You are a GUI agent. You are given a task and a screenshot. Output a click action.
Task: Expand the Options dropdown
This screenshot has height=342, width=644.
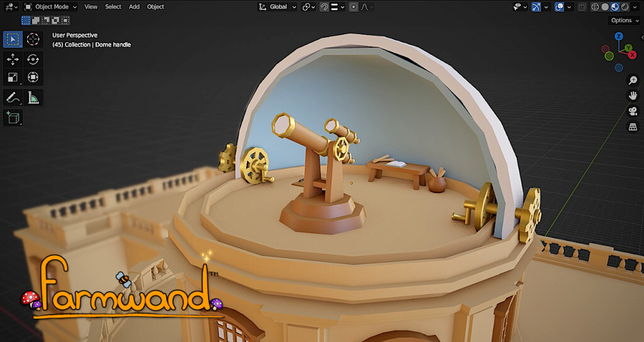(625, 20)
